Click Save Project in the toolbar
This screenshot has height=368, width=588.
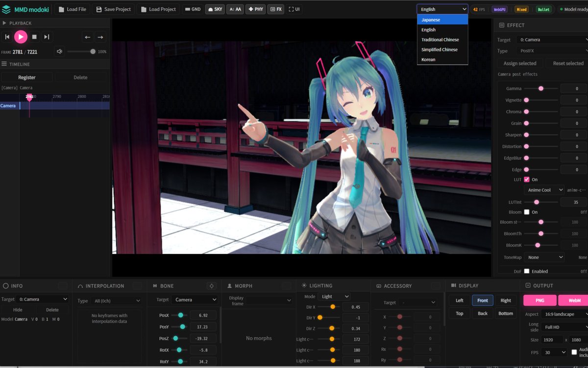tap(113, 9)
